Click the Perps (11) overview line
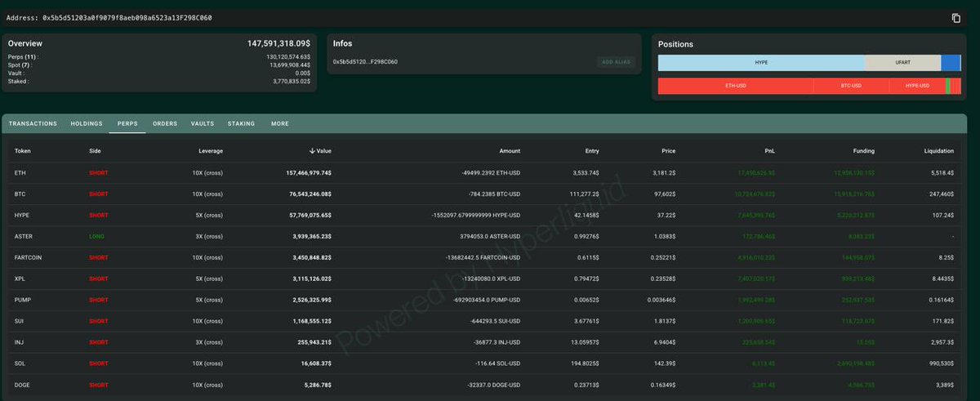The height and width of the screenshot is (401, 980). pos(159,57)
